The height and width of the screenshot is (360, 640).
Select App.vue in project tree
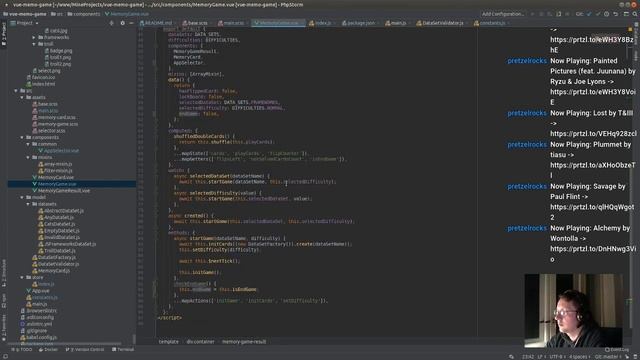(x=38, y=291)
